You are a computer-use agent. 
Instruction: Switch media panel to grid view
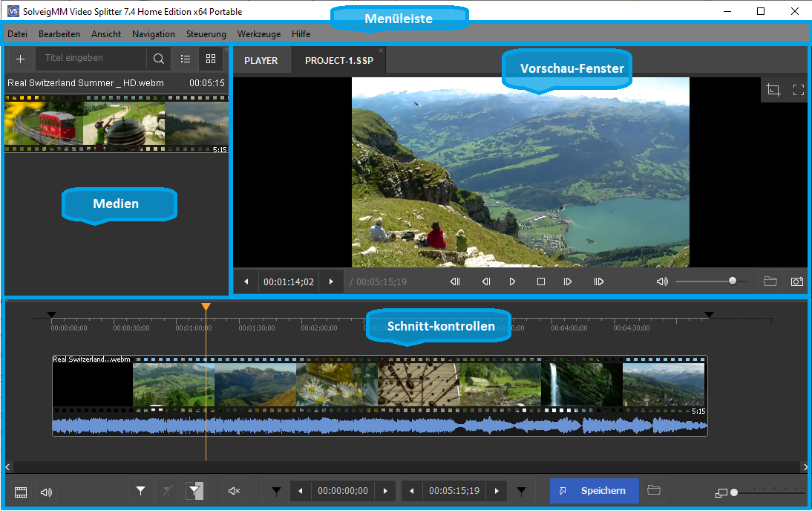coord(211,59)
